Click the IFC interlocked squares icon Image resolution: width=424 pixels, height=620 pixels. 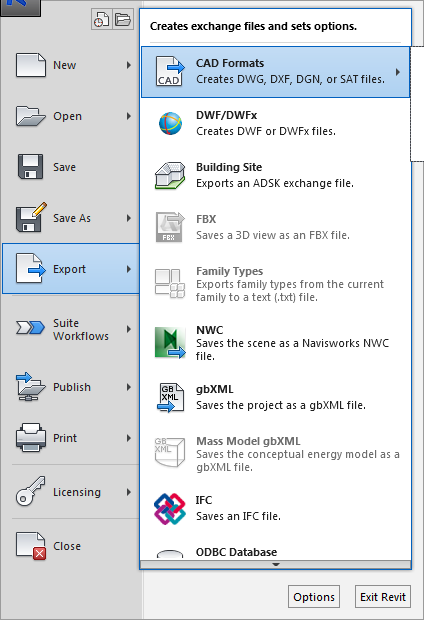pyautogui.click(x=170, y=508)
